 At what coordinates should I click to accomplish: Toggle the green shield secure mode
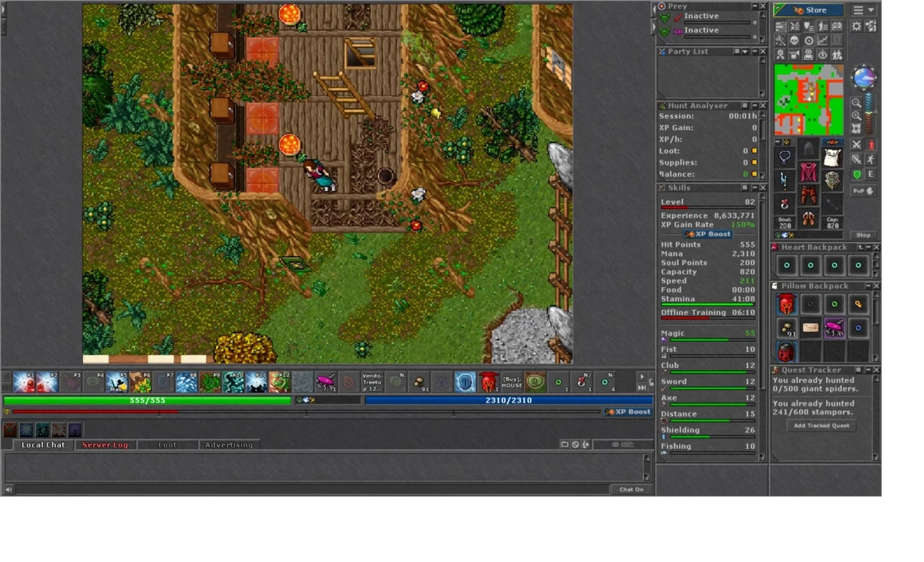pos(856,174)
